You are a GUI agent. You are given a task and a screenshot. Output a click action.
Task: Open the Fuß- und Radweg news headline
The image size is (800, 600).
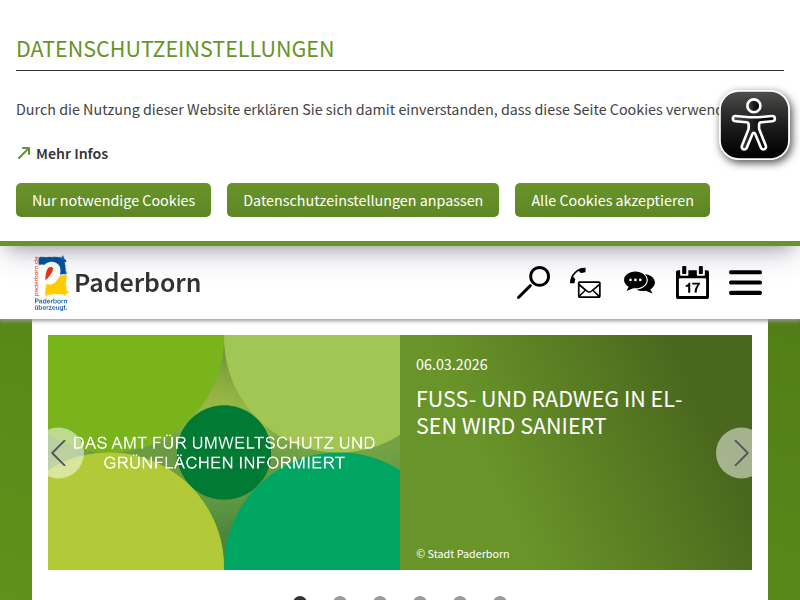(x=548, y=412)
